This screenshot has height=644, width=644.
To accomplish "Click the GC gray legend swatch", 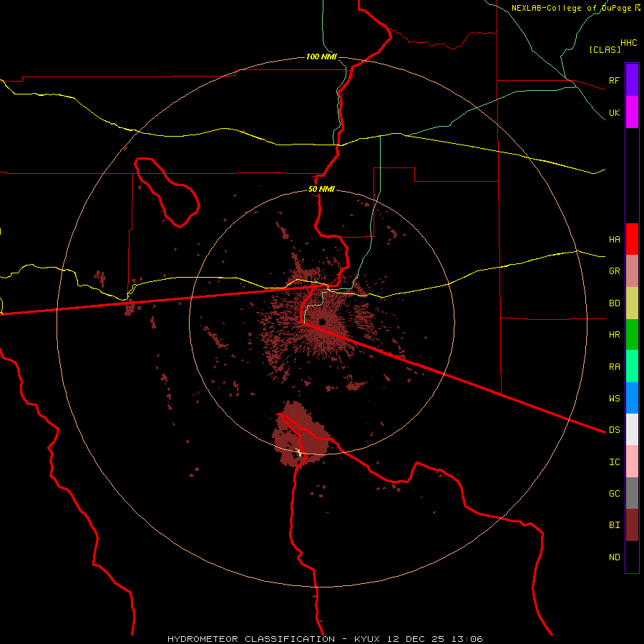I will pyautogui.click(x=632, y=493).
